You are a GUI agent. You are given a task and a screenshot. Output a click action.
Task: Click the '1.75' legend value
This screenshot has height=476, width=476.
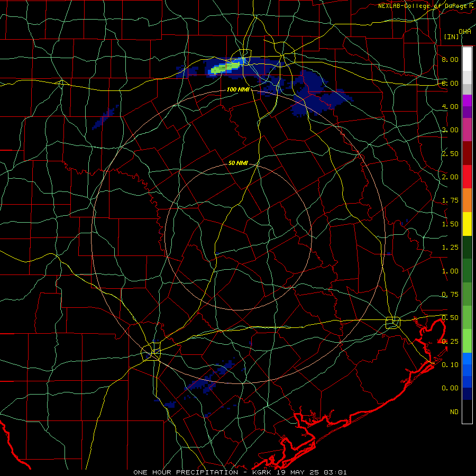450,200
